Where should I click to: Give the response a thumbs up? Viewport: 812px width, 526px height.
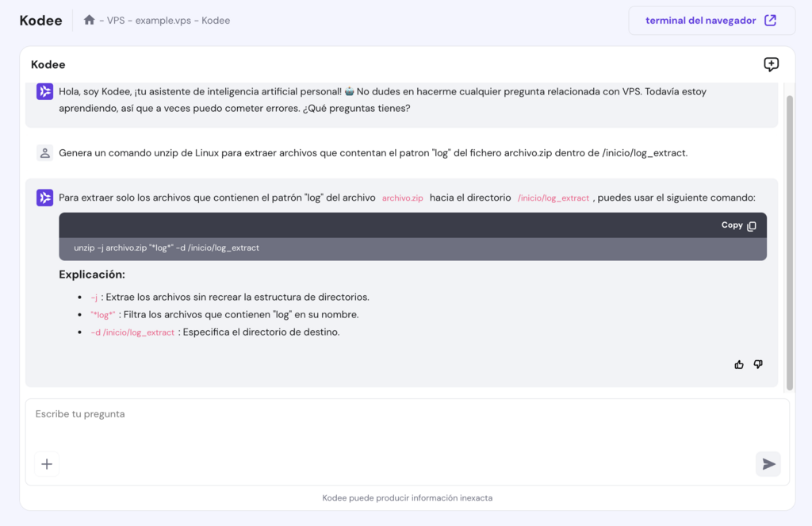pos(738,363)
